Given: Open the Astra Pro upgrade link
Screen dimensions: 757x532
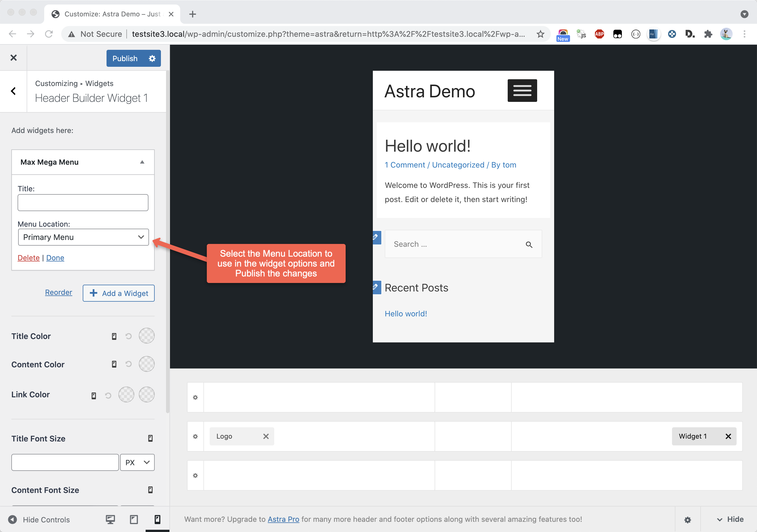Looking at the screenshot, I should pyautogui.click(x=283, y=519).
